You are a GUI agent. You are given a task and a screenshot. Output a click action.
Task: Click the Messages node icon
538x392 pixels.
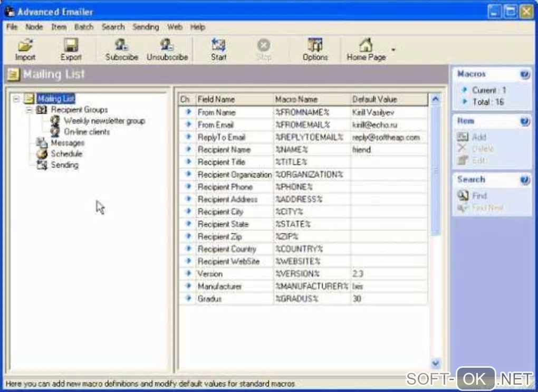42,142
